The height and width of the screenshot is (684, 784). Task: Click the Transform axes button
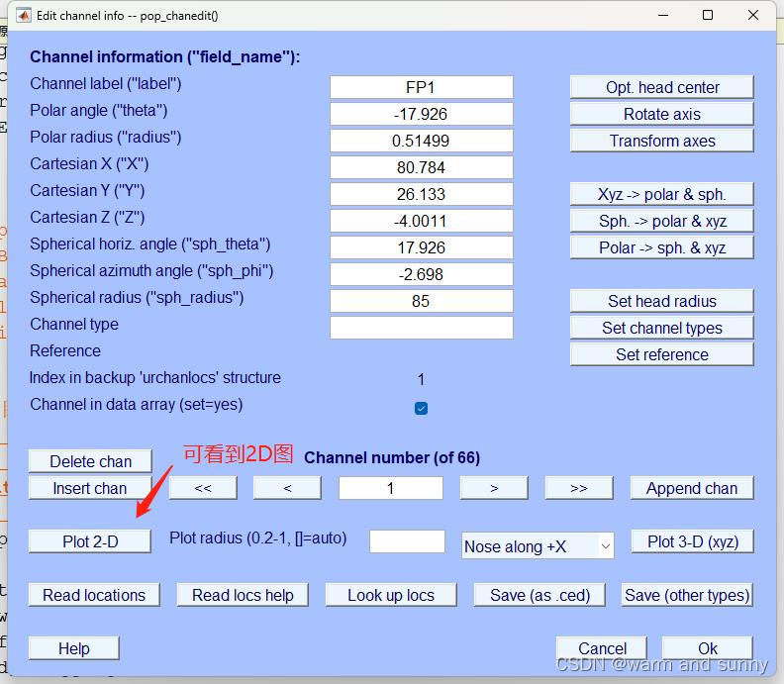tap(662, 141)
